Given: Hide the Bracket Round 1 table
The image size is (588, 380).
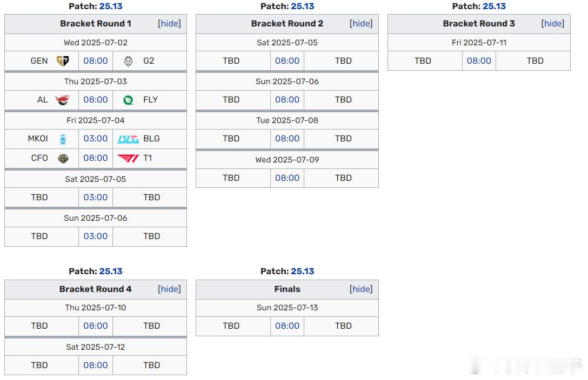Looking at the screenshot, I should point(169,24).
